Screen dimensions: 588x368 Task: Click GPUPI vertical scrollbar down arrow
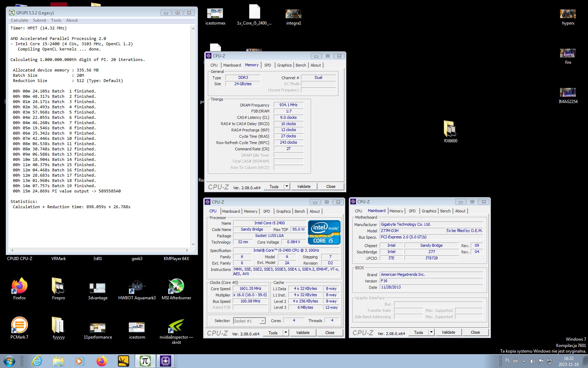pos(193,245)
